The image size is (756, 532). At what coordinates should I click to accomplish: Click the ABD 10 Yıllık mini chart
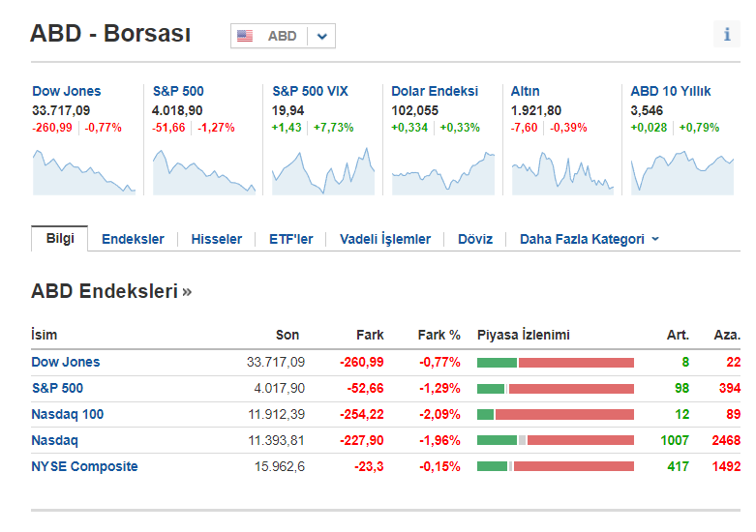(681, 171)
